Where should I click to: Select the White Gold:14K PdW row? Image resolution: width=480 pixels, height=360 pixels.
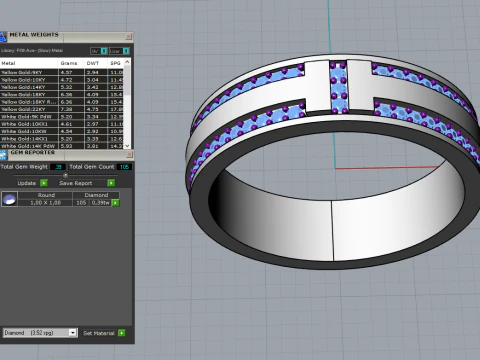click(x=62, y=146)
